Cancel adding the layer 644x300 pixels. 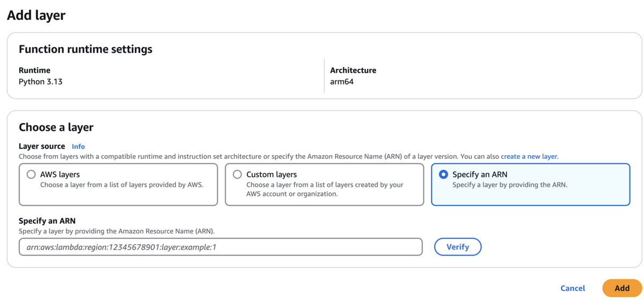(x=573, y=288)
